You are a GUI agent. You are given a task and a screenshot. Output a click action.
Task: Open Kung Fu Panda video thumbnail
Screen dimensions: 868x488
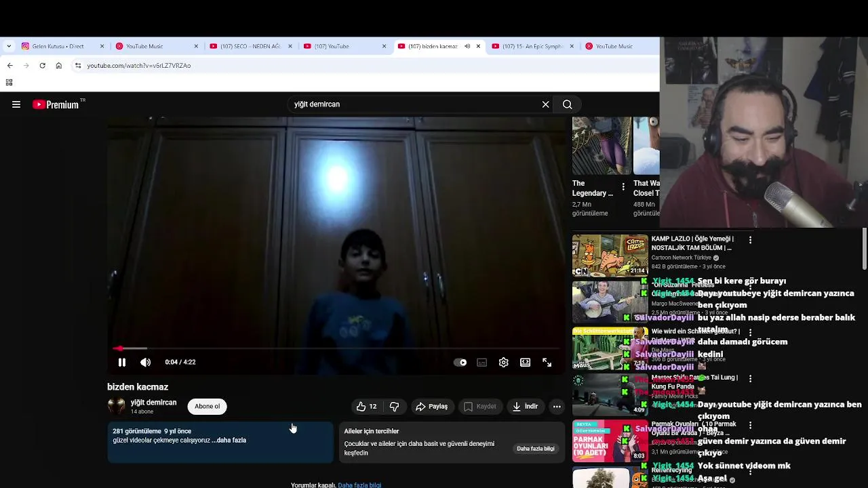(x=610, y=394)
